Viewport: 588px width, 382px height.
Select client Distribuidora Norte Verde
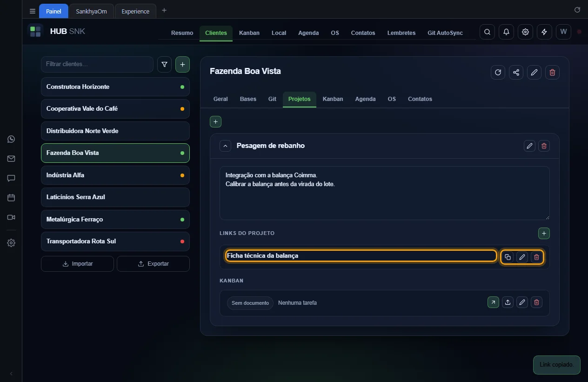coord(115,131)
